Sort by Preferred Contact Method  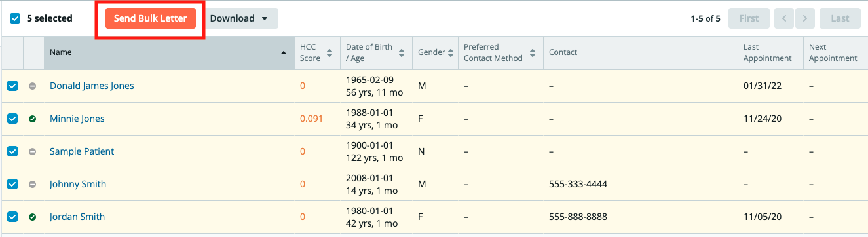coord(500,52)
